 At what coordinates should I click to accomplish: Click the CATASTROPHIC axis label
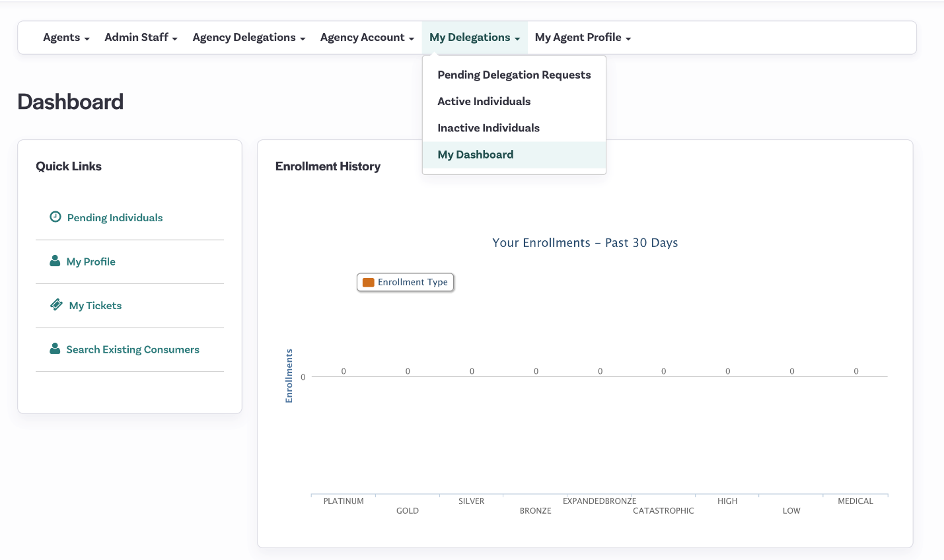point(664,510)
